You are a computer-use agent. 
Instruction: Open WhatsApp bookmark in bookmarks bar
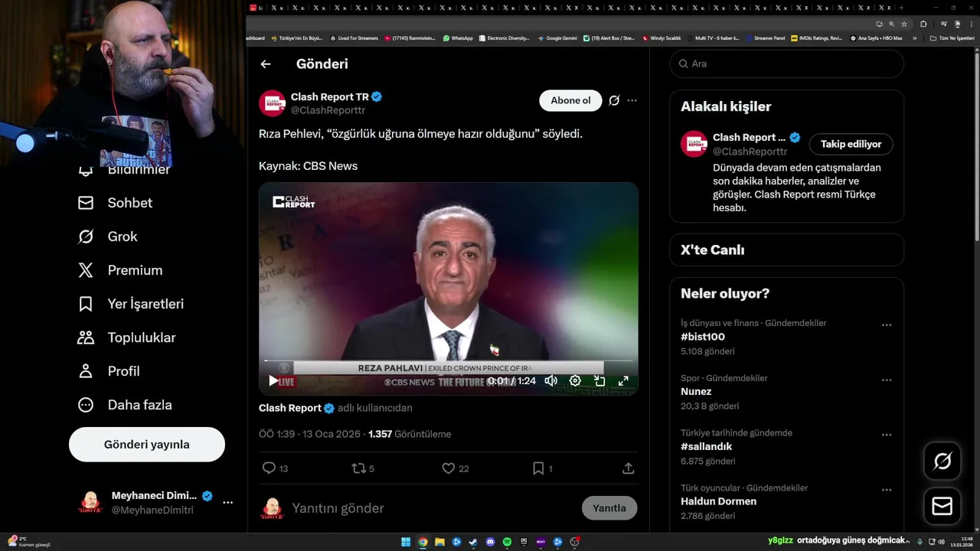[x=458, y=37]
